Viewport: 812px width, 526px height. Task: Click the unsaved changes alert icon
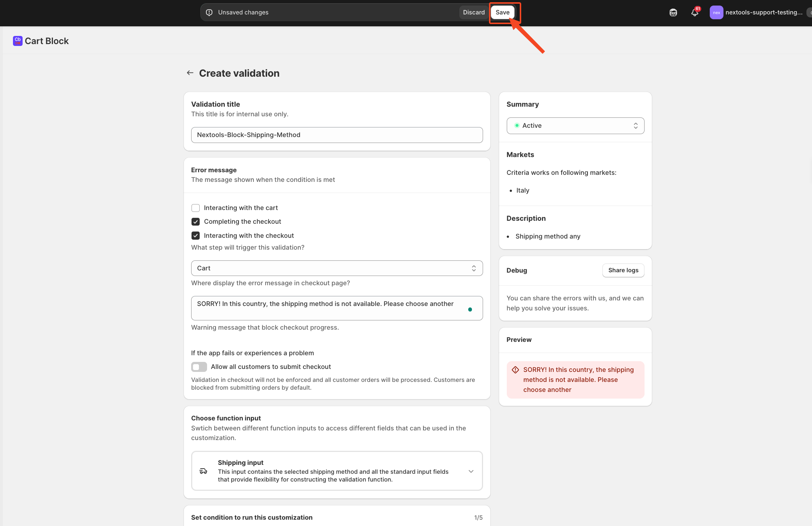coord(209,13)
